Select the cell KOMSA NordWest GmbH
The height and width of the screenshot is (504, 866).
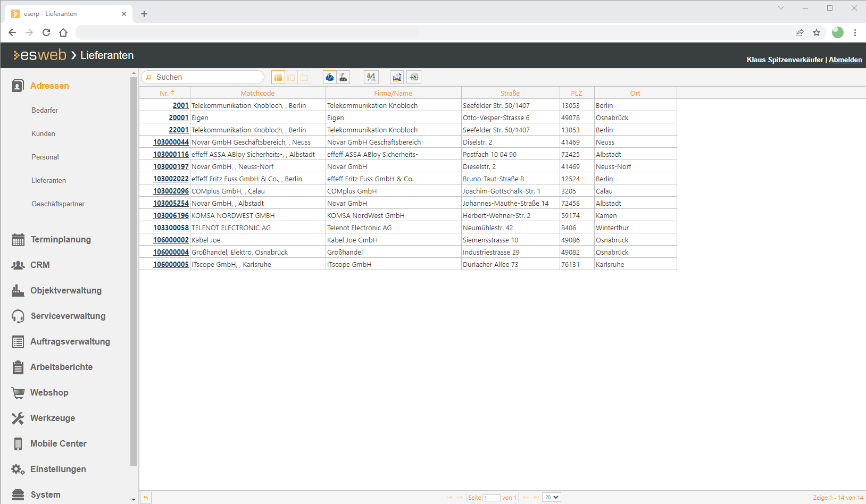(393, 215)
